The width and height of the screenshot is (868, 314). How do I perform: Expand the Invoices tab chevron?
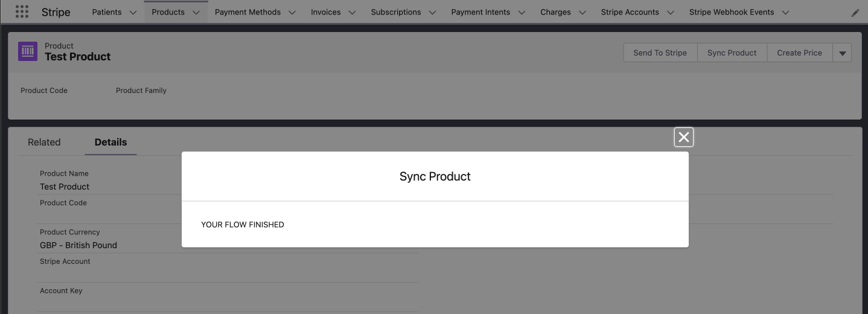click(x=353, y=13)
